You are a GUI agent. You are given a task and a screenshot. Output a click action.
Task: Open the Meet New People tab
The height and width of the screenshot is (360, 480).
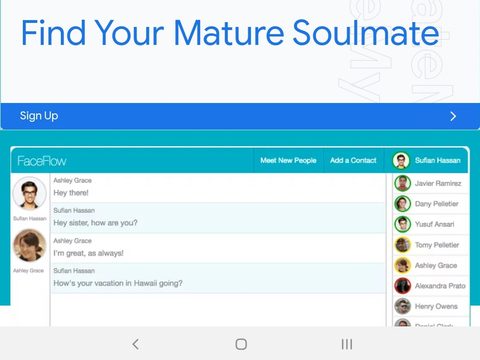click(288, 160)
